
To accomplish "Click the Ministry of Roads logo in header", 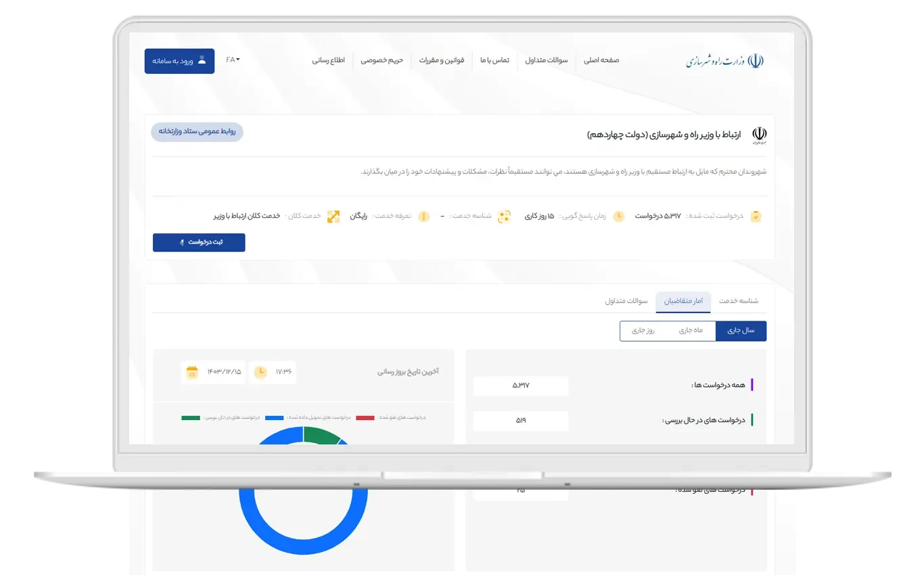I will (724, 61).
